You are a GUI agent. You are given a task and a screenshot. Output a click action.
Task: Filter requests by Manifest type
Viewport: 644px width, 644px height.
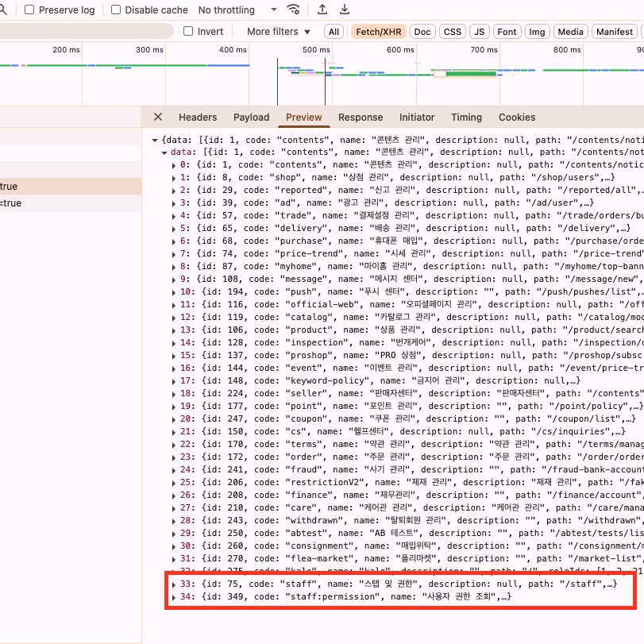point(615,32)
